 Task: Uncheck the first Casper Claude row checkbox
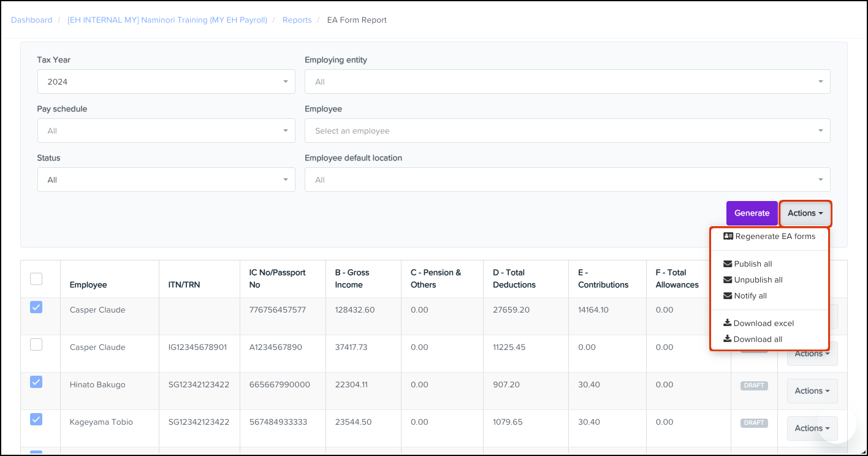[x=36, y=307]
